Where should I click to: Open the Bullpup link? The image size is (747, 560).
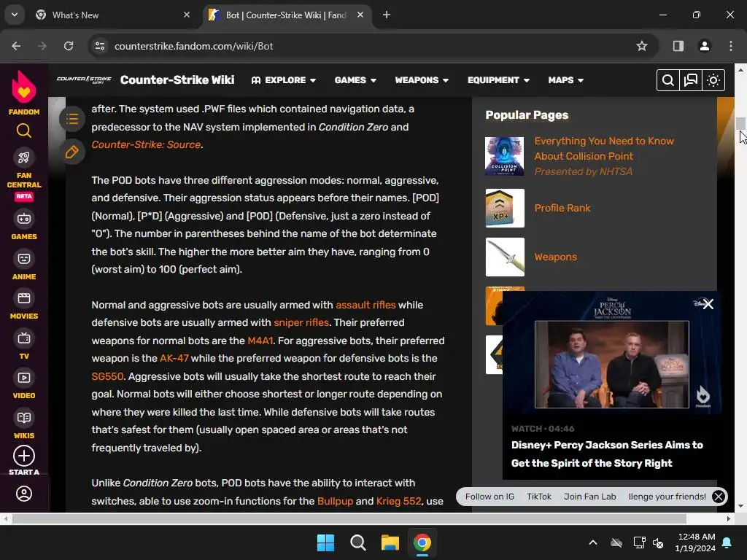335,501
